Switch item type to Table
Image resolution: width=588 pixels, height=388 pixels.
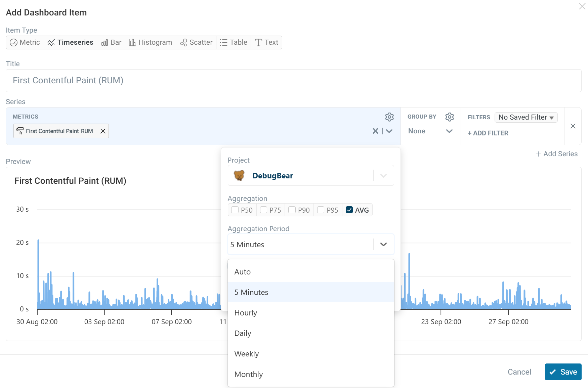[234, 42]
